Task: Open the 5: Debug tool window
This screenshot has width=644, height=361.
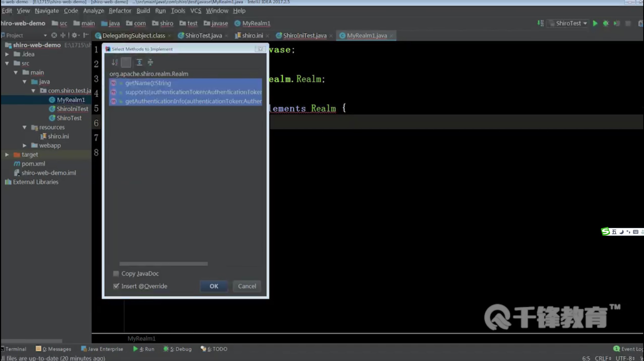Action: [x=177, y=349]
